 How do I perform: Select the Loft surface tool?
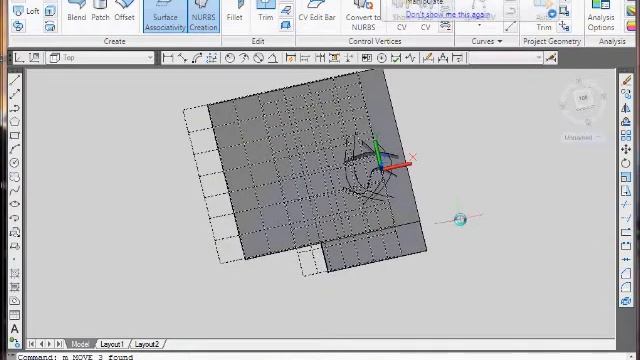point(26,11)
